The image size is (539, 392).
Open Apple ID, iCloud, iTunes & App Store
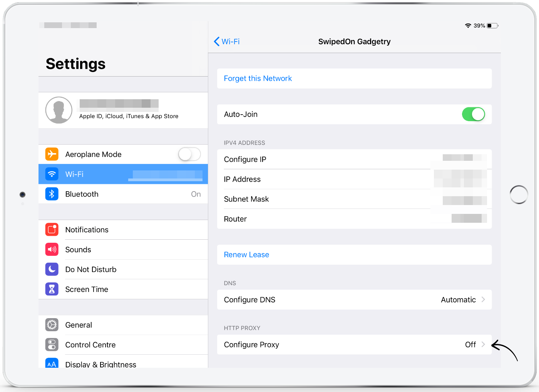(x=123, y=110)
